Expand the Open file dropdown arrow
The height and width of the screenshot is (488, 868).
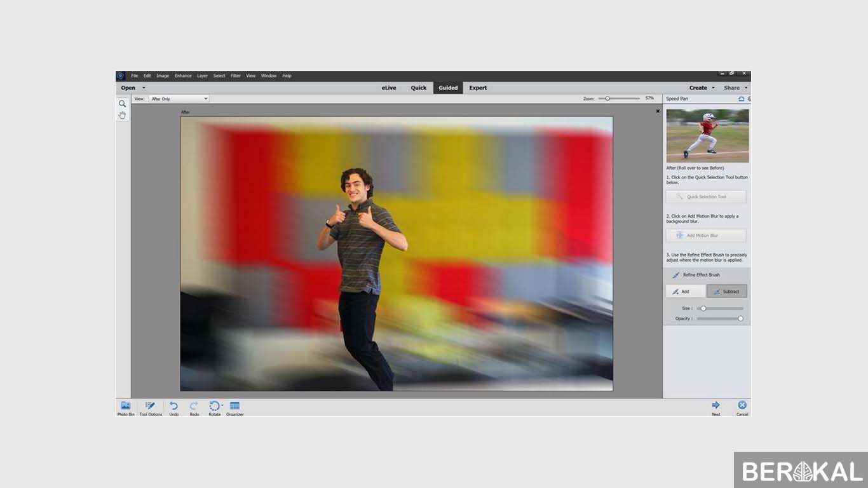(x=144, y=88)
